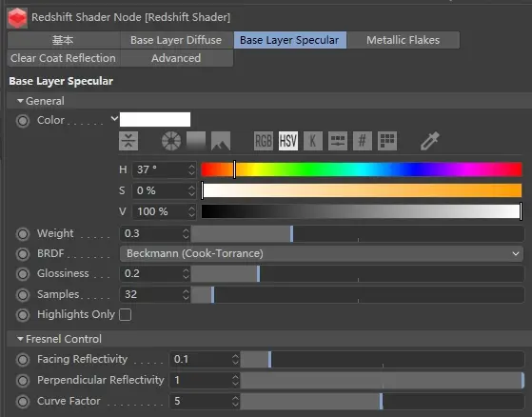Select the Base Layer Specular tab

click(x=289, y=40)
